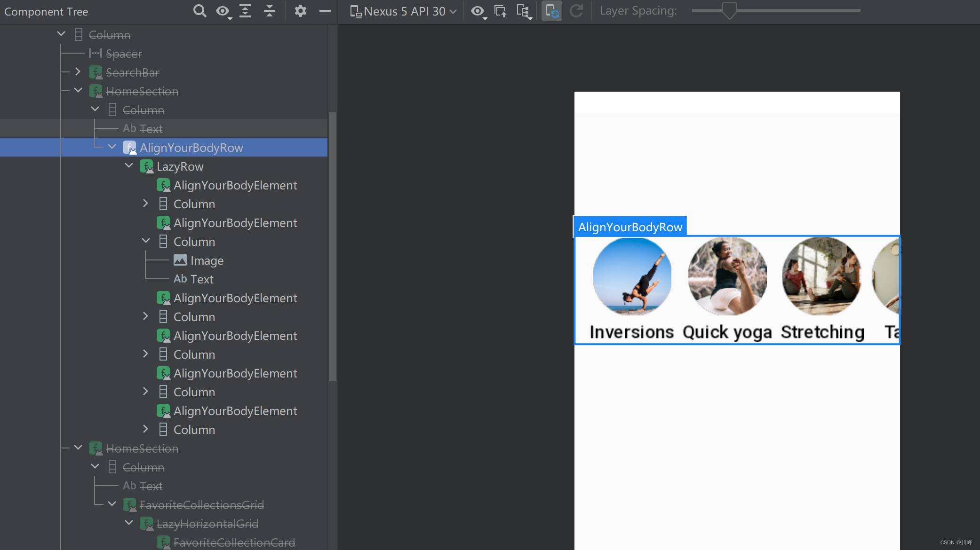Click the settings gear icon in Component Tree
The width and height of the screenshot is (980, 550).
click(x=302, y=10)
